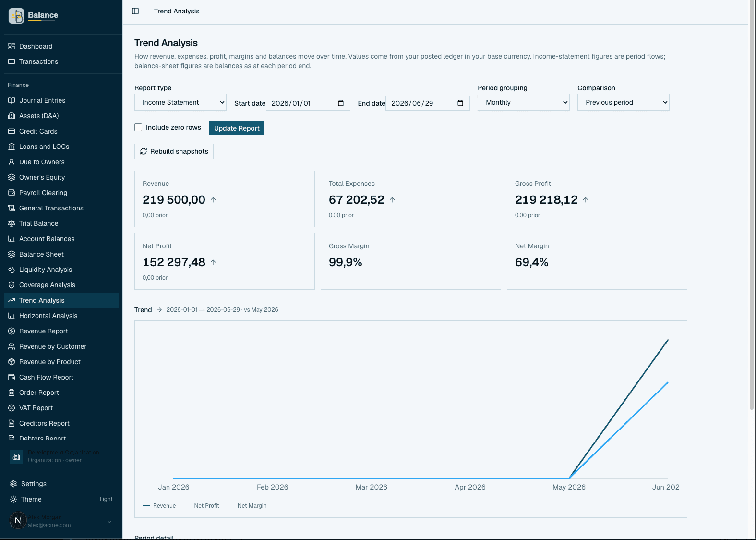Click the Coverage Analysis shield icon
This screenshot has height=540, width=756.
(12, 285)
